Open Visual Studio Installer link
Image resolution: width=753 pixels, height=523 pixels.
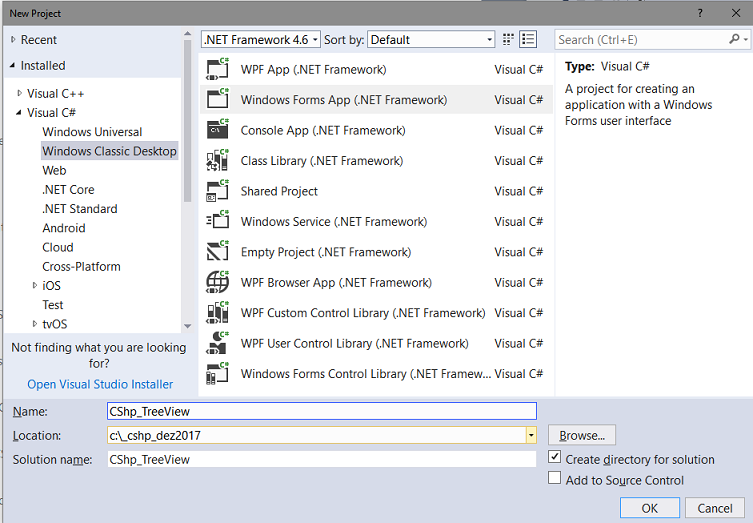[x=100, y=384]
